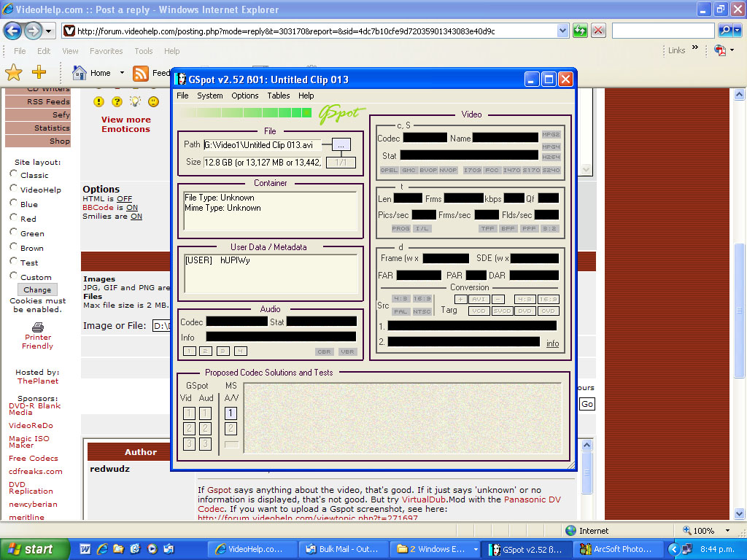The width and height of the screenshot is (747, 560).
Task: Open the GSpot window icon menu
Action: pyautogui.click(x=181, y=79)
